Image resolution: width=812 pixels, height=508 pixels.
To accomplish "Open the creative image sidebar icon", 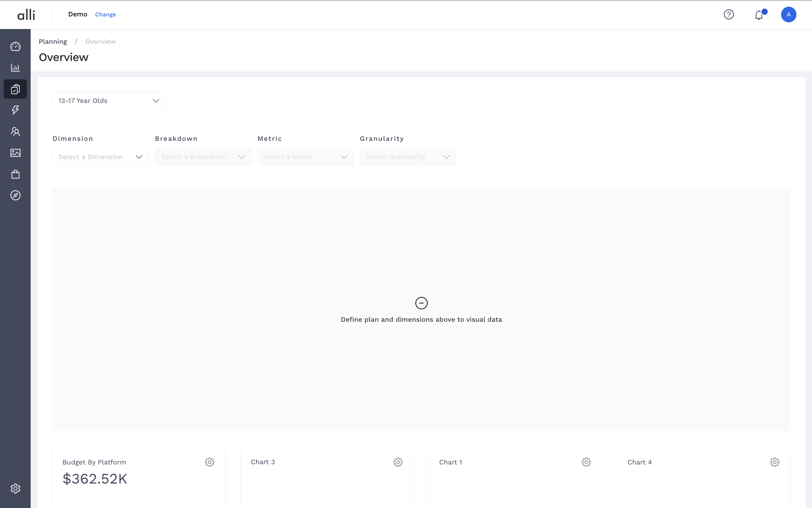I will tap(15, 153).
